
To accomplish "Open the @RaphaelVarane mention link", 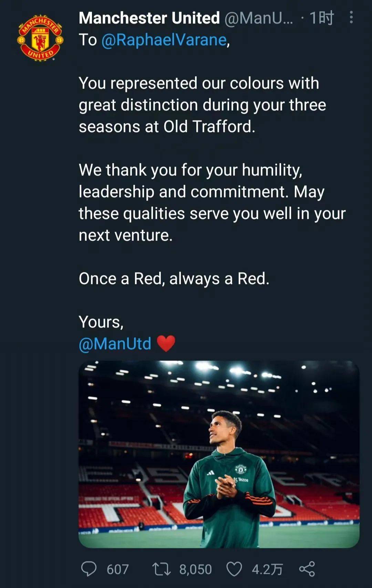I will click(x=164, y=40).
